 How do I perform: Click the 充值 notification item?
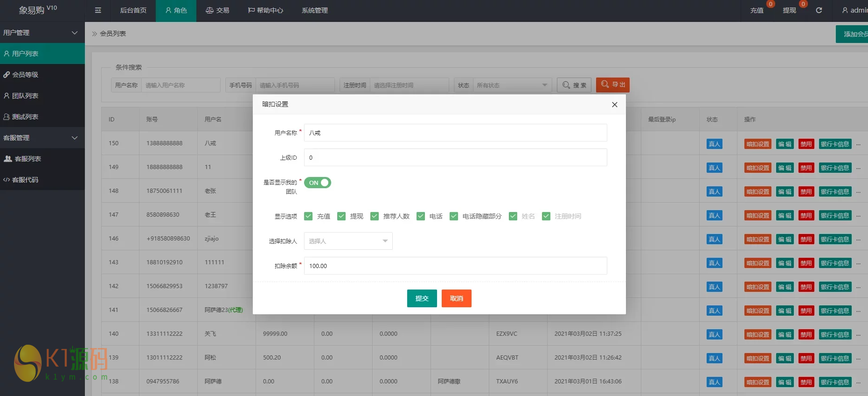pyautogui.click(x=757, y=10)
